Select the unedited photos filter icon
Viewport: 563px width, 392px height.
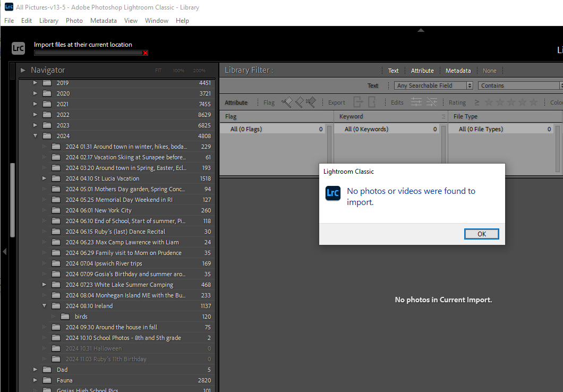pyautogui.click(x=431, y=101)
